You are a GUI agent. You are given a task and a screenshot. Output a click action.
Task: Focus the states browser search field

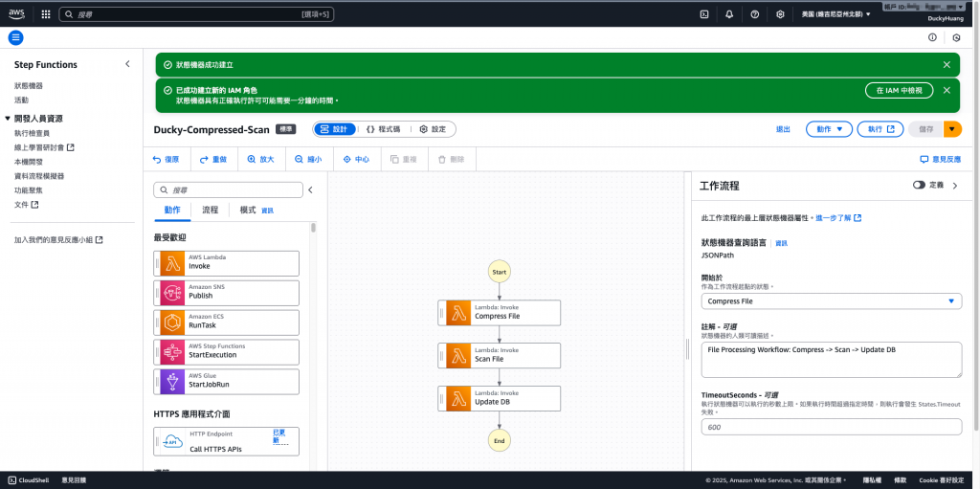pos(228,190)
